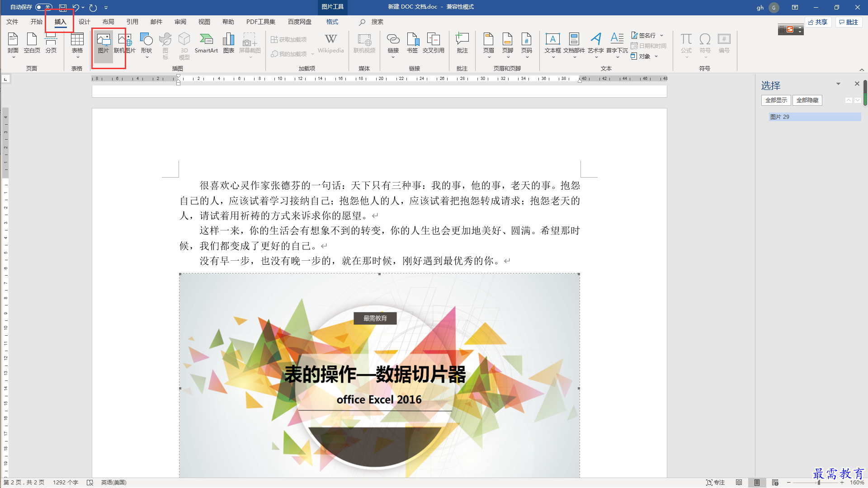Open the 符号 symbol button
868x488 pixels.
coord(705,45)
